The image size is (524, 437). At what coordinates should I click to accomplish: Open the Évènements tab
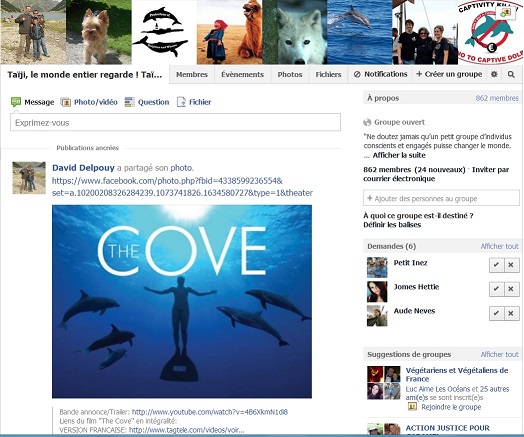[243, 75]
